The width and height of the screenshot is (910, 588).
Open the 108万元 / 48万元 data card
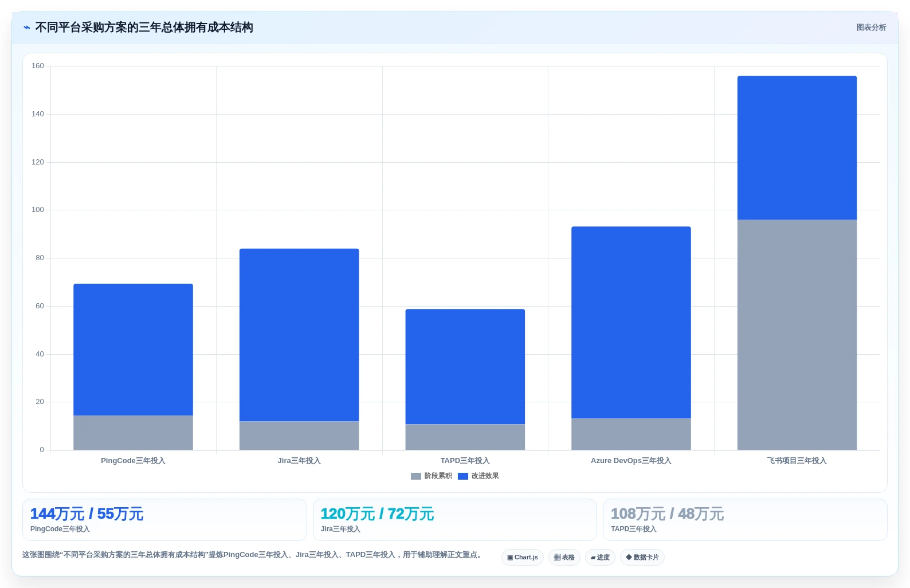click(745, 520)
